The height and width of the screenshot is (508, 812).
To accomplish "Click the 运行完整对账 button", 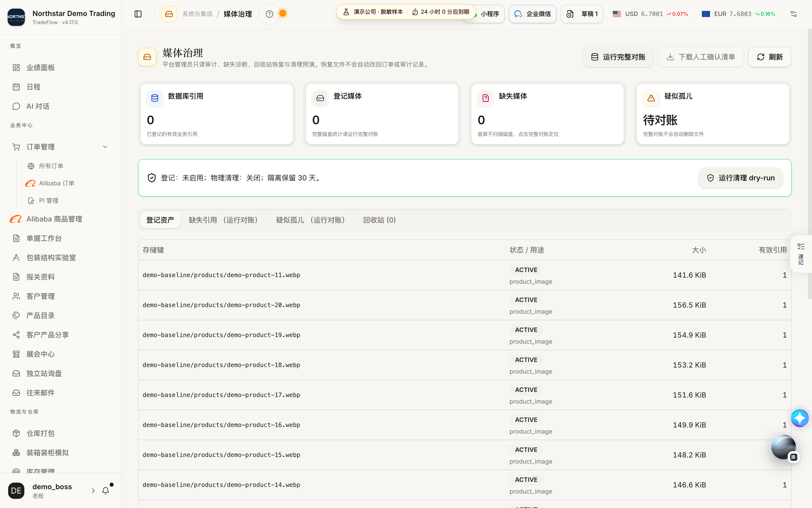I will (x=618, y=57).
